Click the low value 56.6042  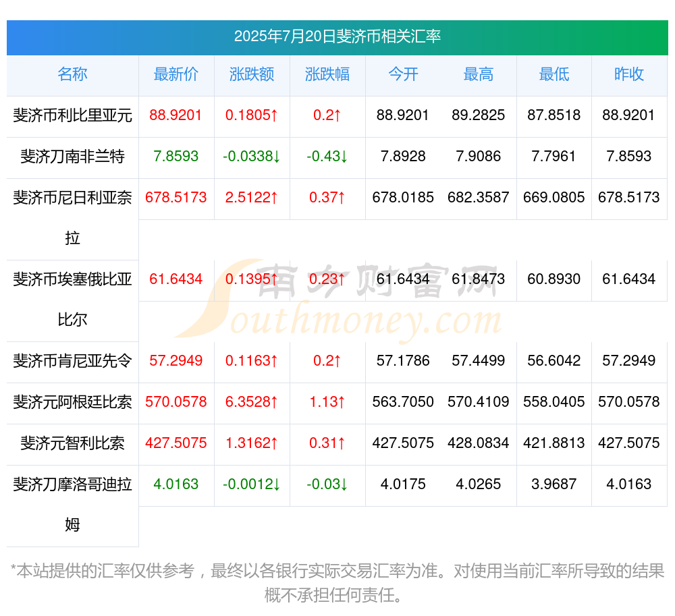click(x=554, y=360)
